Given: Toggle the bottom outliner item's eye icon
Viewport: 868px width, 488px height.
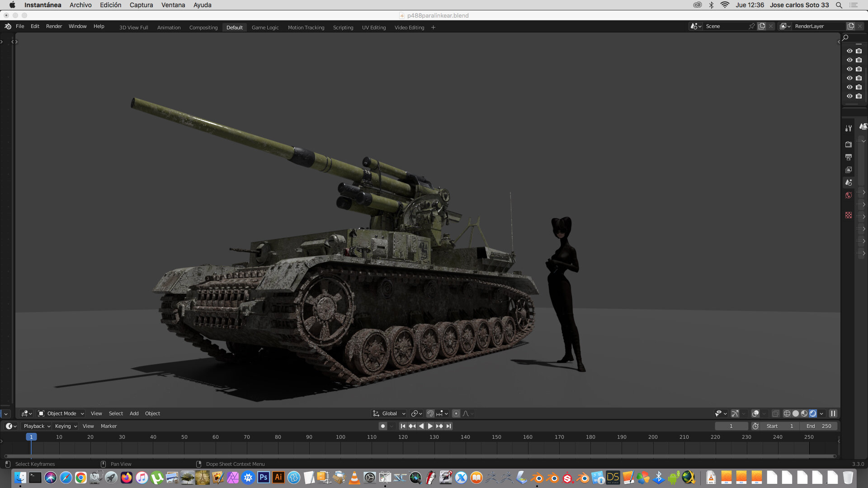Looking at the screenshot, I should 849,96.
